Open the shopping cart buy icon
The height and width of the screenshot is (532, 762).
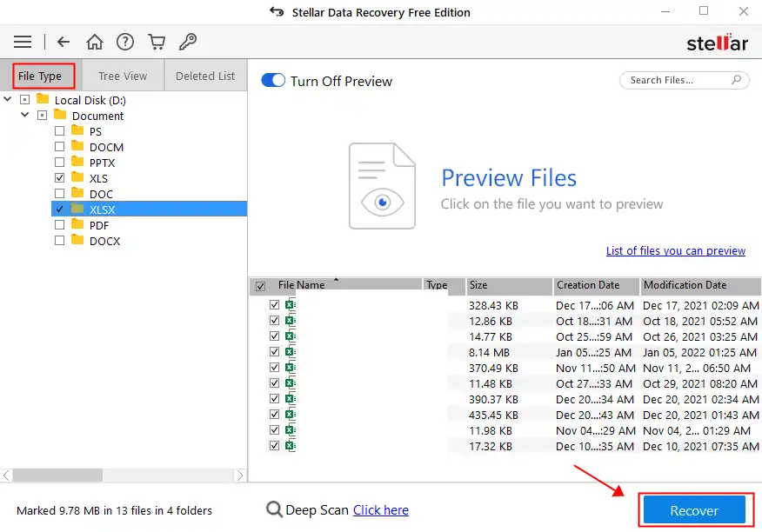point(157,42)
